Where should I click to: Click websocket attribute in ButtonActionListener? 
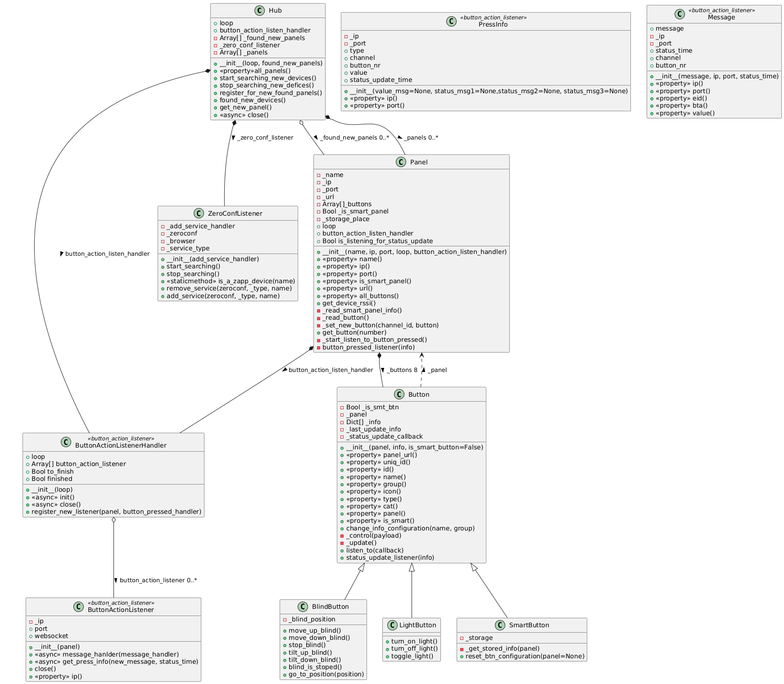click(51, 636)
